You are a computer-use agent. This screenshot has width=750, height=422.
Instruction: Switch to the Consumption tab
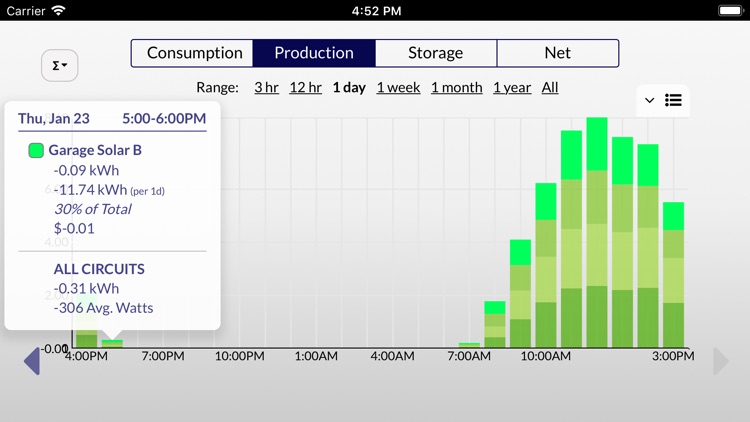tap(192, 53)
